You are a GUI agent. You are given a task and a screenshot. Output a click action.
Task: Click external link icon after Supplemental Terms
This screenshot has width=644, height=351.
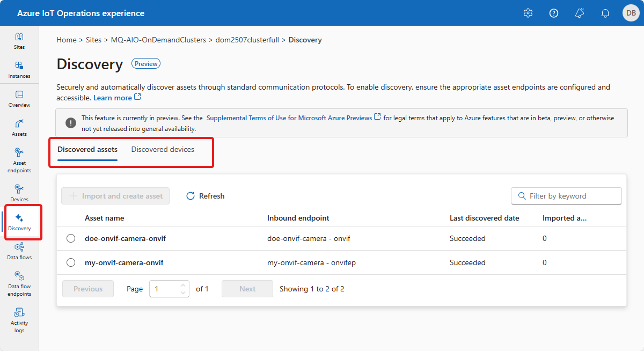click(378, 117)
